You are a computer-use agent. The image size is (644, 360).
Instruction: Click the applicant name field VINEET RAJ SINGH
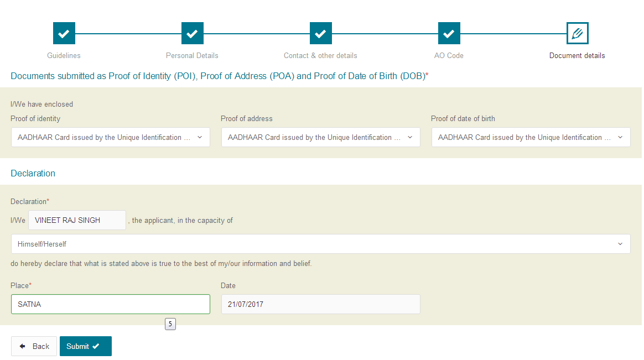[x=77, y=220]
